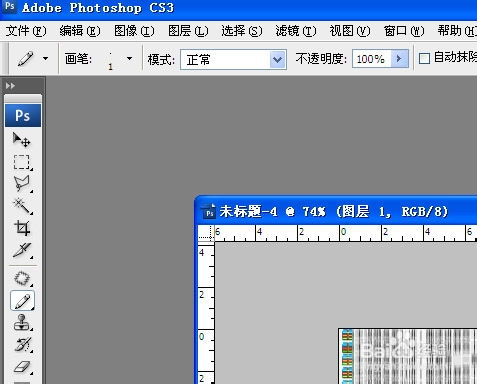Image resolution: width=477 pixels, height=384 pixels.
Task: Expand toolbox with double-arrow icon
Action: coord(10,86)
